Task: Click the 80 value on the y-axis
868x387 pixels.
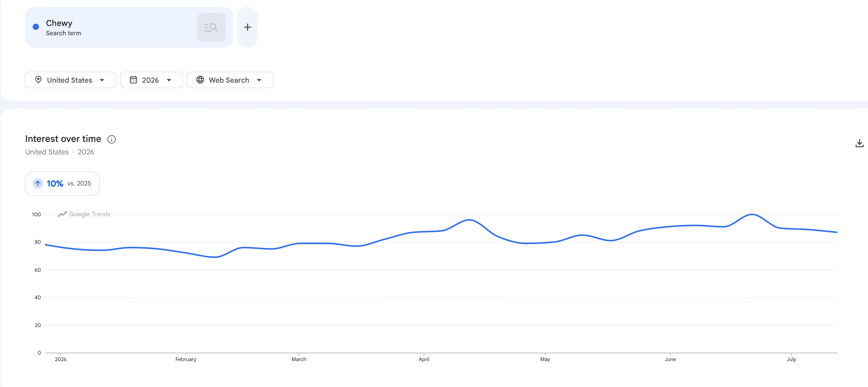Action: click(38, 242)
